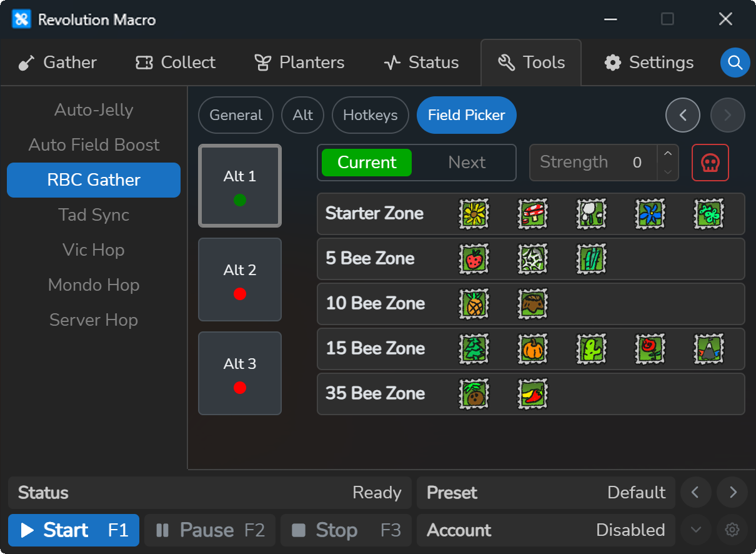Click the Revolution Macro logo icon
The width and height of the screenshot is (756, 554).
tap(21, 19)
